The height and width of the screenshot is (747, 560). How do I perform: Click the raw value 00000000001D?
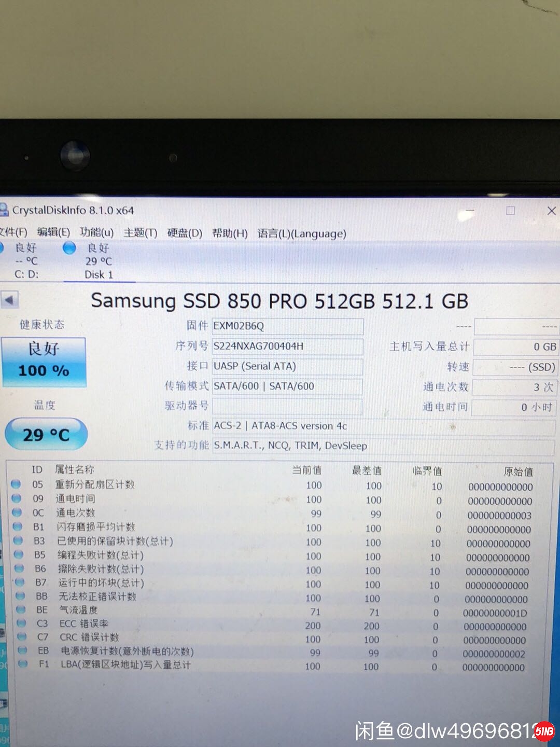[495, 613]
